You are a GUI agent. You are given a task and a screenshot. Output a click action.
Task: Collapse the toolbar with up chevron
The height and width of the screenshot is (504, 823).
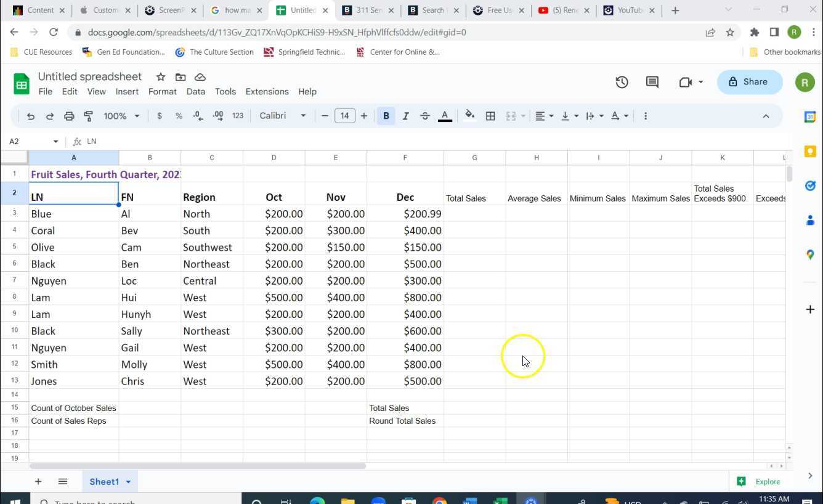tap(766, 116)
